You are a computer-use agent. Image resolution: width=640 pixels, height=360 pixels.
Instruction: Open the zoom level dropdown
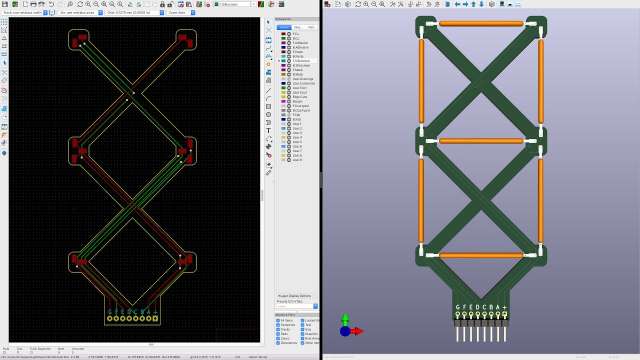tap(193, 13)
